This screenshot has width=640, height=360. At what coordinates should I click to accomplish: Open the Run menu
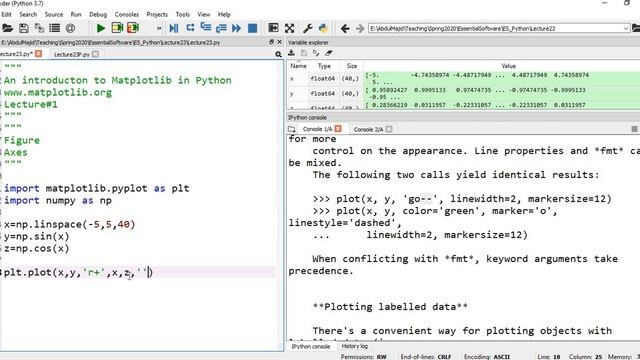pyautogui.click(x=76, y=14)
